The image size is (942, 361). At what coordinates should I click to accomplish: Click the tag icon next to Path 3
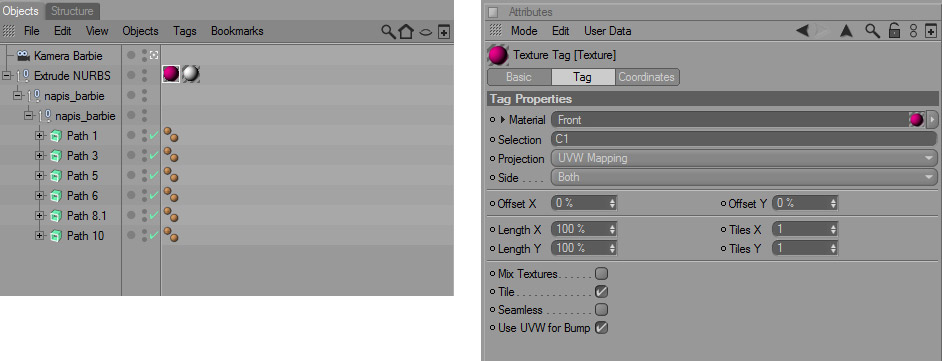(x=171, y=155)
